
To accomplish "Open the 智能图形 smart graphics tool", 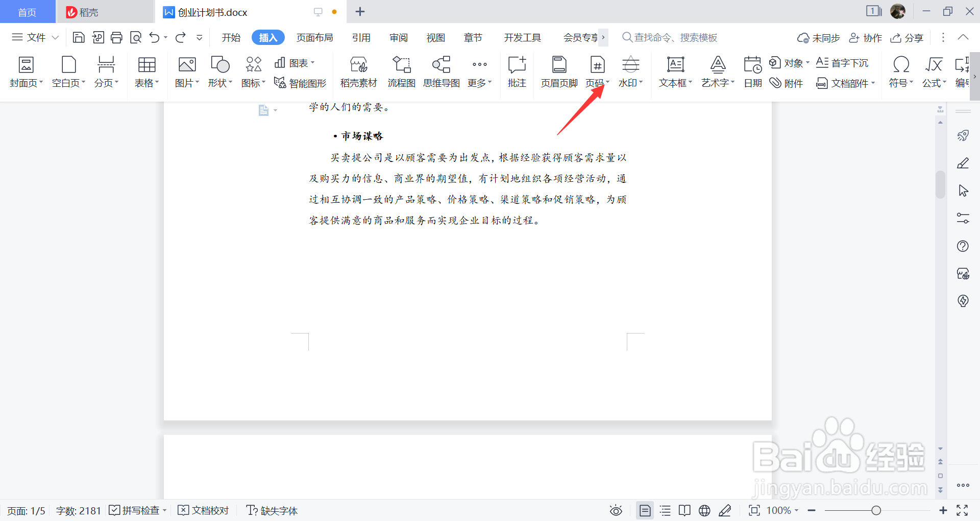I will pos(300,83).
